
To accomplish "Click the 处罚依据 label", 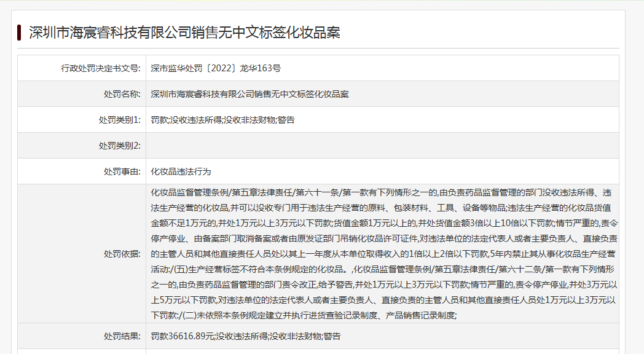I will 122,254.
